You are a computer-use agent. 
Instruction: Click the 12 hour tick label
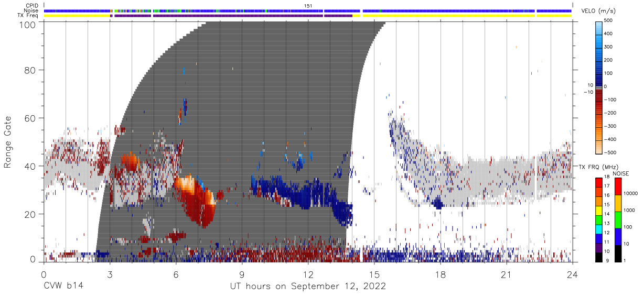click(x=308, y=274)
